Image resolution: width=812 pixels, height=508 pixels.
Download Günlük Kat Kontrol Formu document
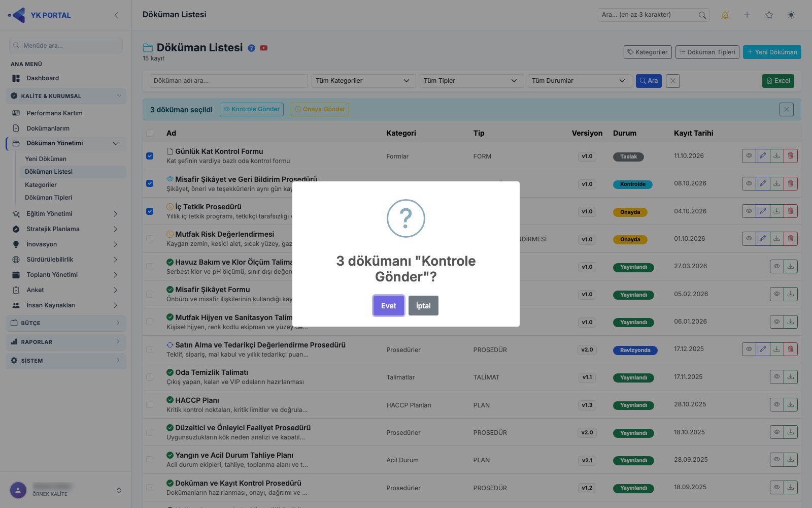point(777,156)
